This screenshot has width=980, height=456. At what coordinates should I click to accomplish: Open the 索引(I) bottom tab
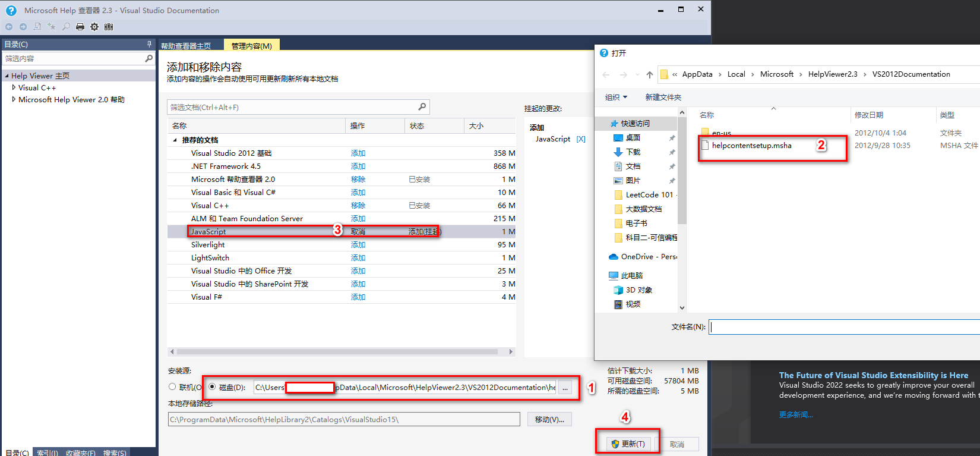click(x=48, y=452)
